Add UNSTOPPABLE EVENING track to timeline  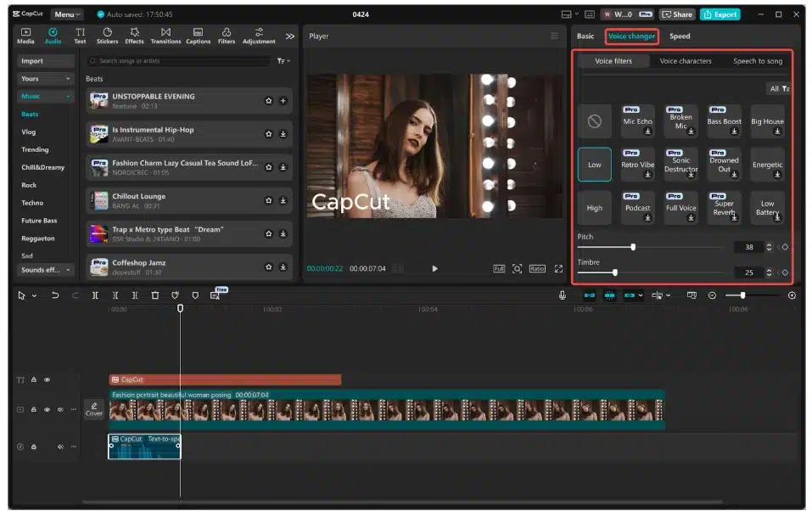click(283, 100)
